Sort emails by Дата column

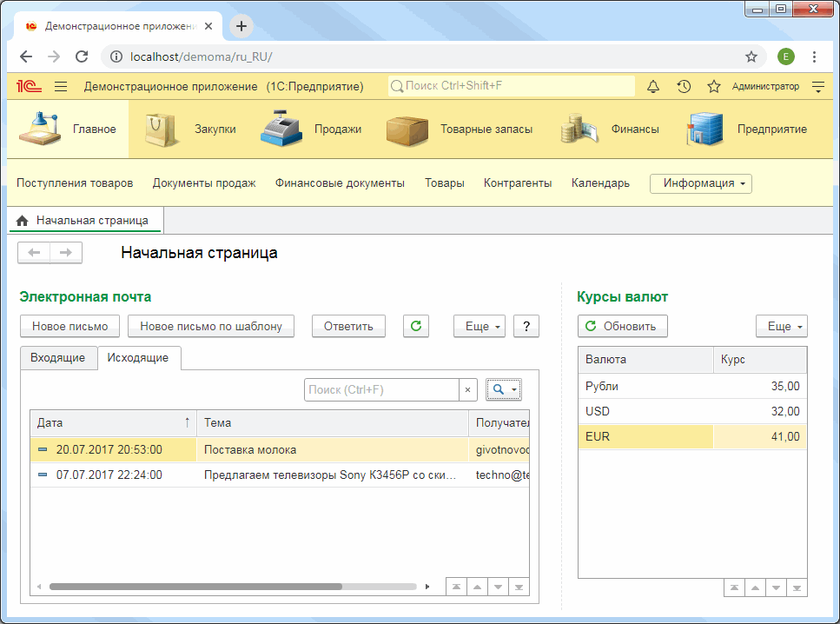point(114,423)
